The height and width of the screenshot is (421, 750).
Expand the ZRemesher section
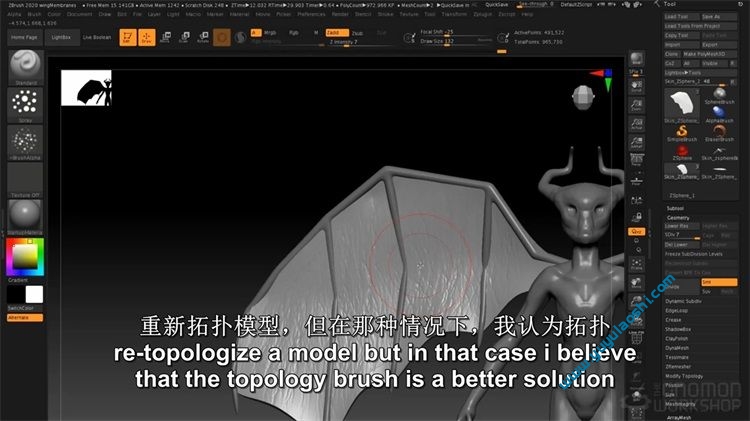(677, 367)
